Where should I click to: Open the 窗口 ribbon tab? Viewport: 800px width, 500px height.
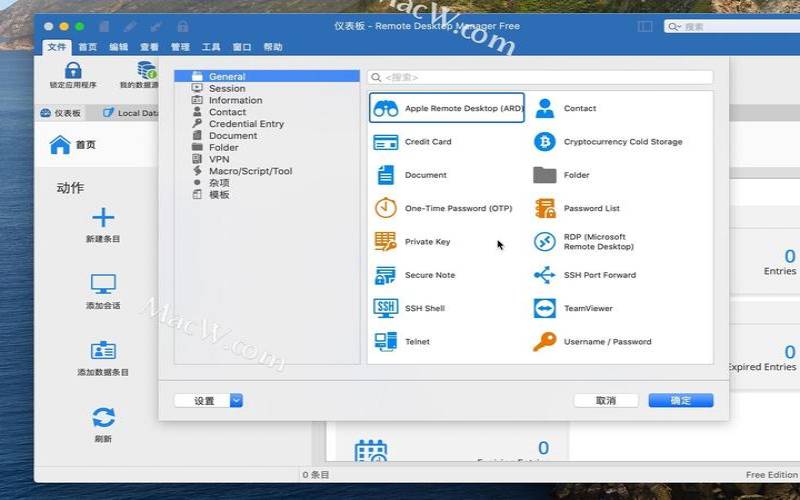click(x=242, y=47)
